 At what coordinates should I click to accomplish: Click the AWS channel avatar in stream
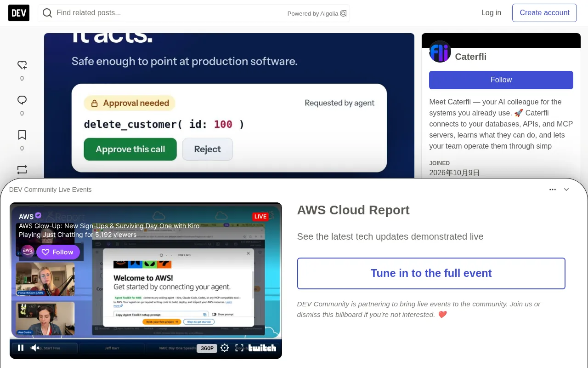click(28, 251)
